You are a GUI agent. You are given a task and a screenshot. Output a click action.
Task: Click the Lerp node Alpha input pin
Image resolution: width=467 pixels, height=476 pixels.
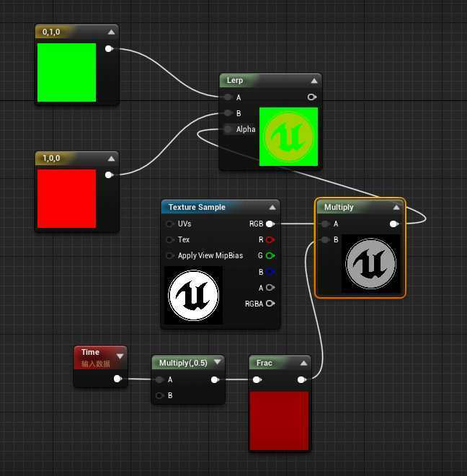click(228, 129)
